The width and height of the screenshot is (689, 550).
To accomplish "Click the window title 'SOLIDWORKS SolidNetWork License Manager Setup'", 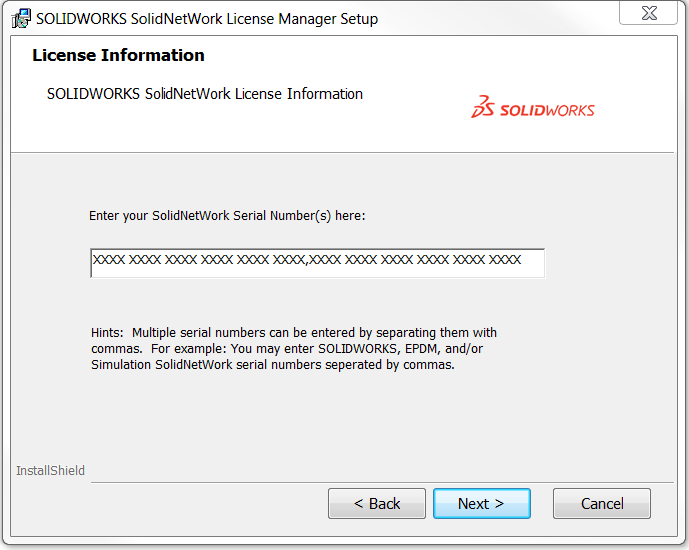I will pyautogui.click(x=207, y=19).
